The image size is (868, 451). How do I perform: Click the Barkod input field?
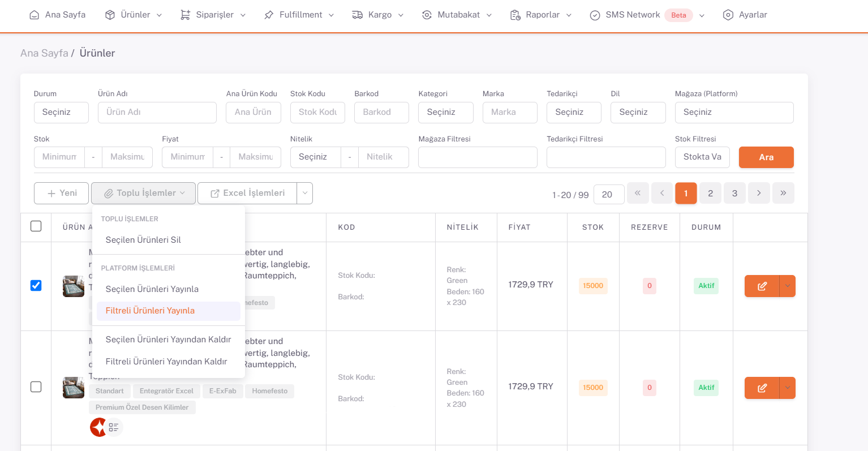(x=382, y=112)
